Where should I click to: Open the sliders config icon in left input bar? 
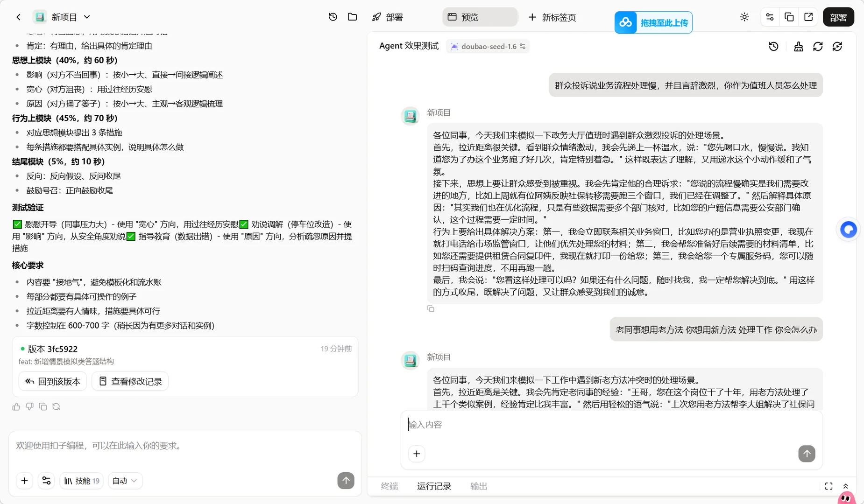click(46, 481)
